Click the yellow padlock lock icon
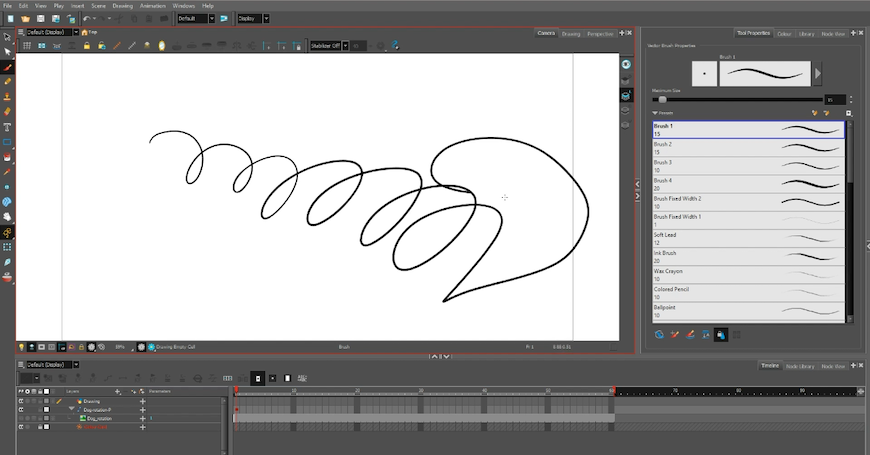The height and width of the screenshot is (455, 870). [87, 46]
